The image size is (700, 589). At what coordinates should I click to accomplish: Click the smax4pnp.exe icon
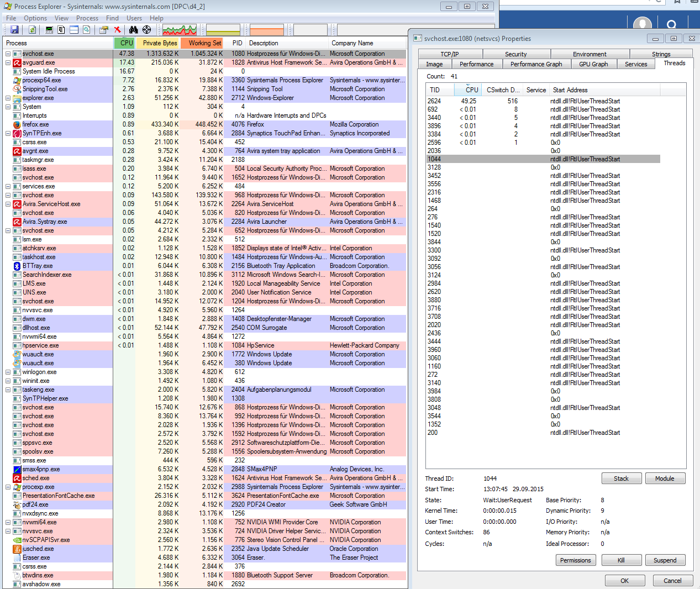click(x=17, y=469)
